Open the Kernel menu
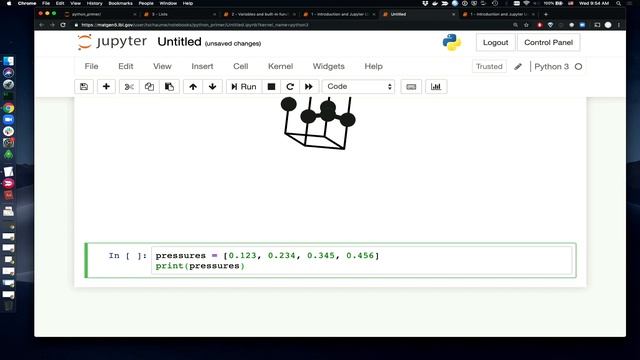 280,66
